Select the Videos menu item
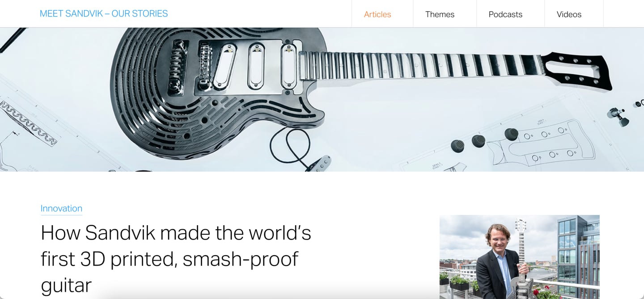The height and width of the screenshot is (299, 644). 569,14
